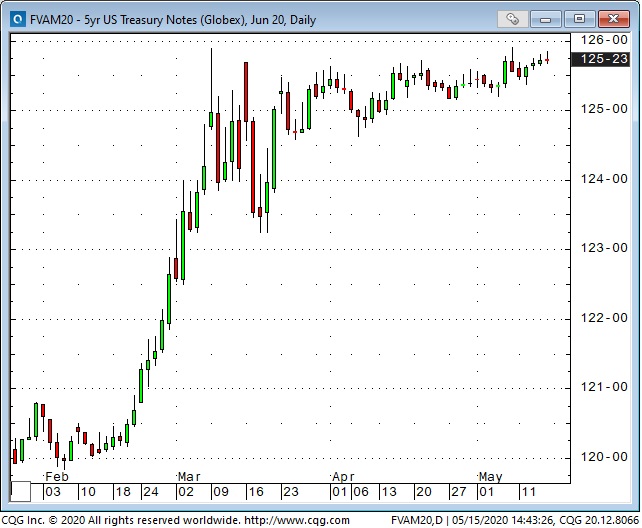
Task: Click the 23 date label on time axis
Action: tap(291, 492)
